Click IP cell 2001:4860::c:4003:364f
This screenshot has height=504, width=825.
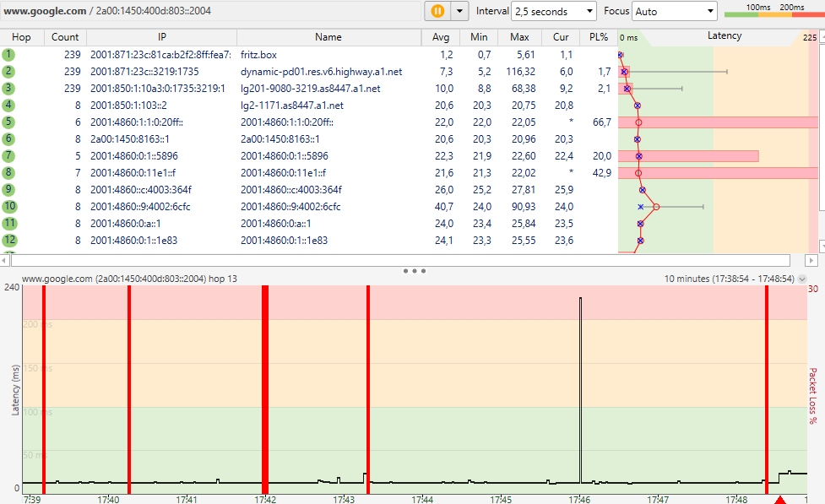click(140, 189)
